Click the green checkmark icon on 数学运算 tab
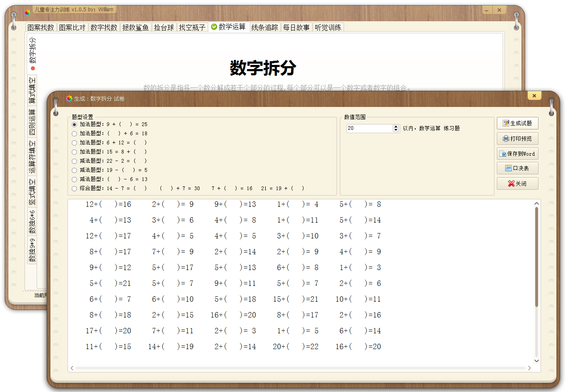This screenshot has width=566, height=392. (213, 27)
